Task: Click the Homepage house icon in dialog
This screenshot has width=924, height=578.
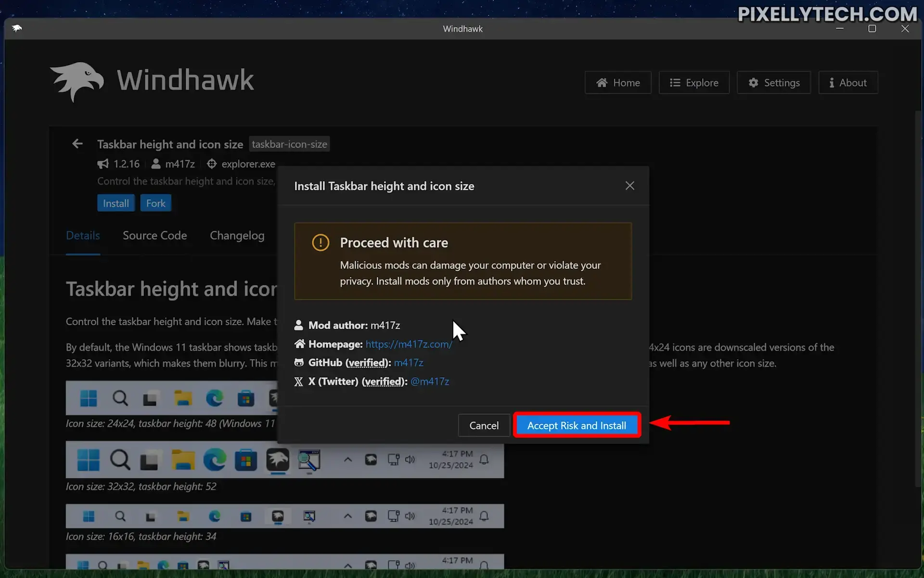Action: [x=299, y=344]
